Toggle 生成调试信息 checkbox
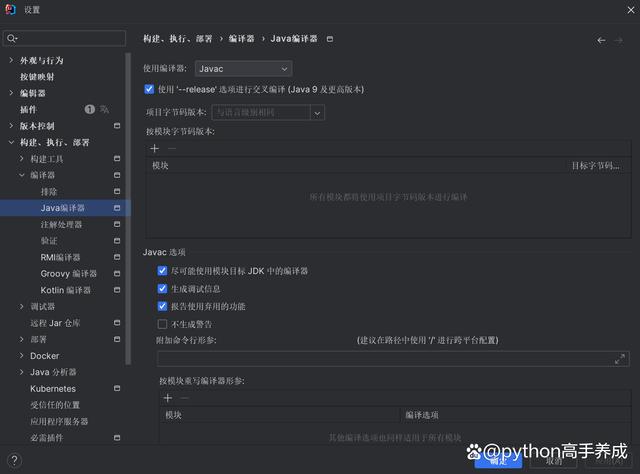Screen dimensions: 640x474 (162, 289)
